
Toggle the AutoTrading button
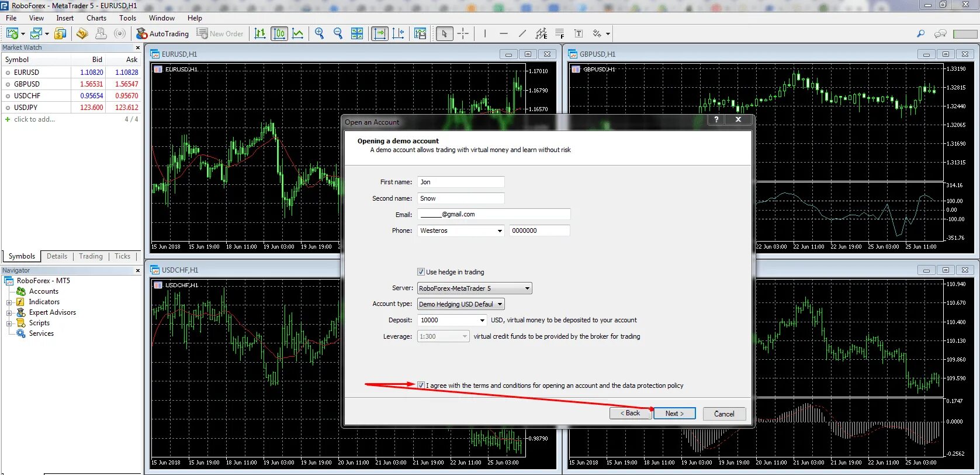162,34
